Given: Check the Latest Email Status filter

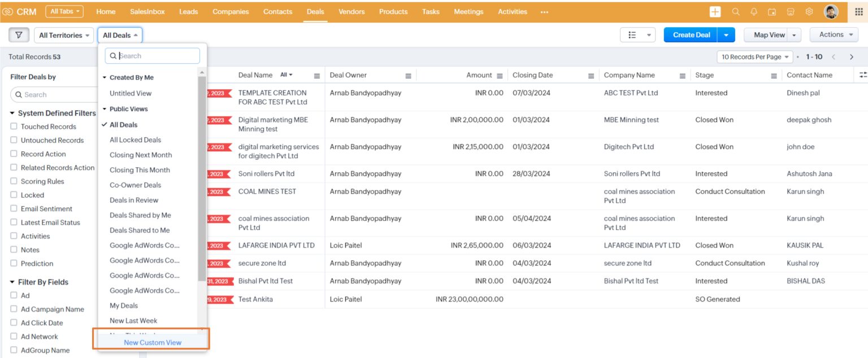Looking at the screenshot, I should [x=14, y=222].
